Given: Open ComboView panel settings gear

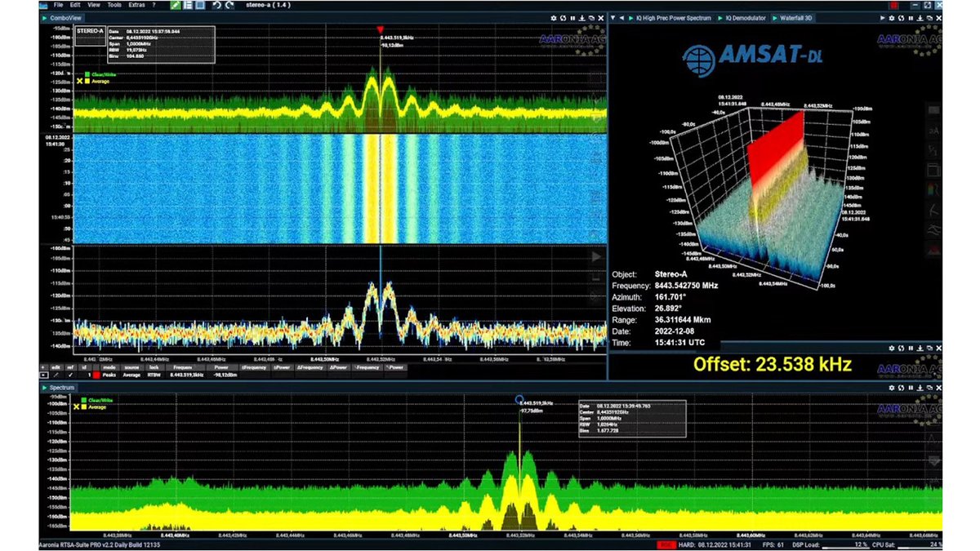Looking at the screenshot, I should click(553, 18).
